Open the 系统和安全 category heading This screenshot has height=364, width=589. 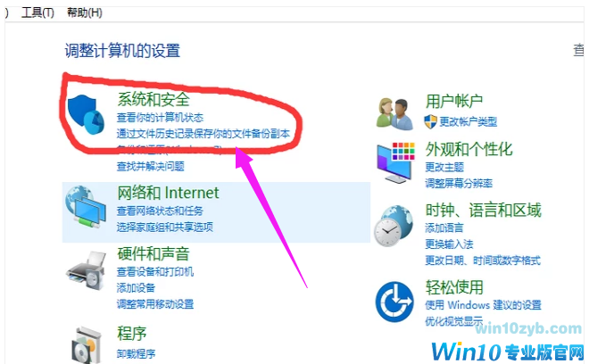point(153,99)
